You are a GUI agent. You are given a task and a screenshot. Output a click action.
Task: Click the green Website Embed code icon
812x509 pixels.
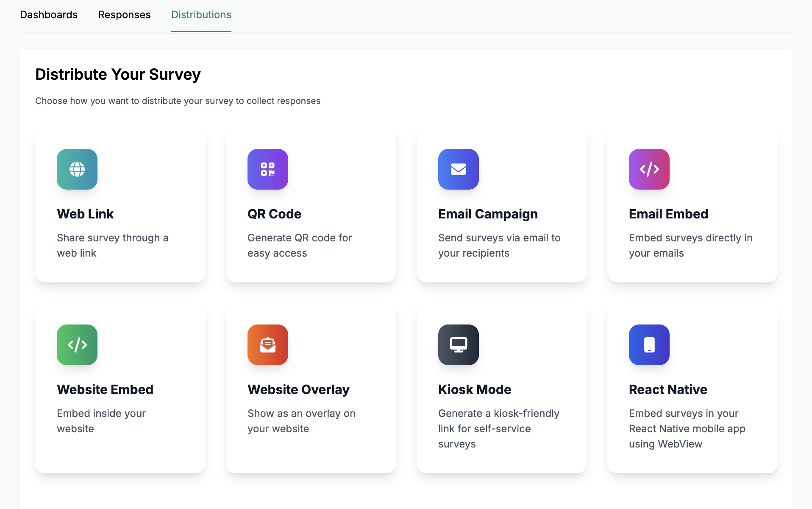tap(77, 345)
